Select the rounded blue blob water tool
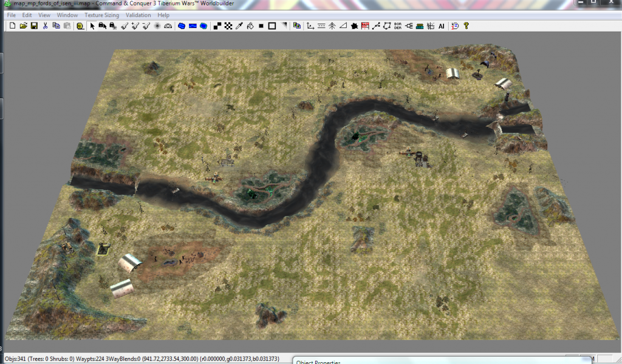 203,26
